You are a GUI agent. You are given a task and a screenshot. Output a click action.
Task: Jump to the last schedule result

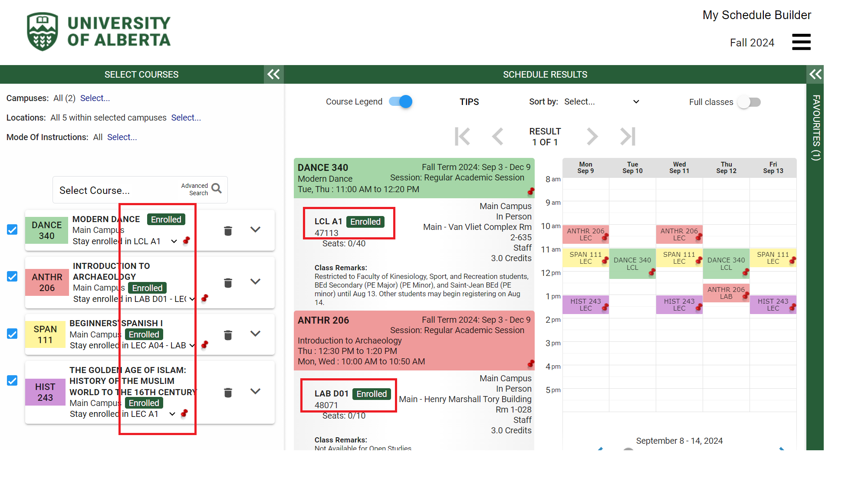(628, 137)
